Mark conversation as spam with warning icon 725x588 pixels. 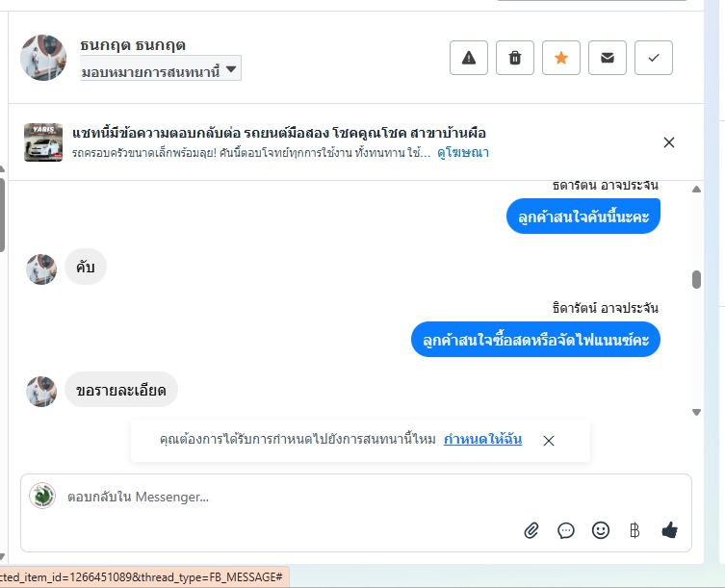coord(469,58)
